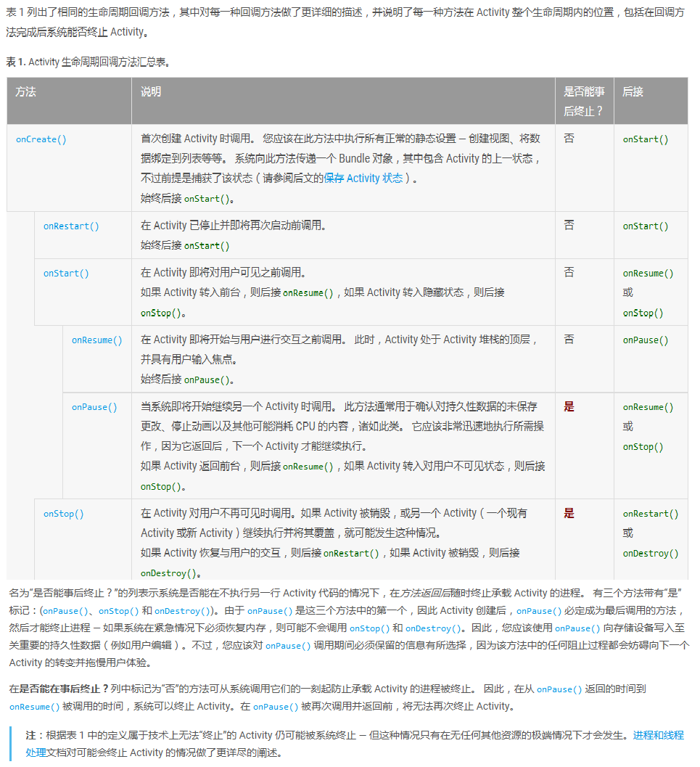Open the blue onResume() link in the 方法 column
The width and height of the screenshot is (700, 767).
(x=96, y=340)
